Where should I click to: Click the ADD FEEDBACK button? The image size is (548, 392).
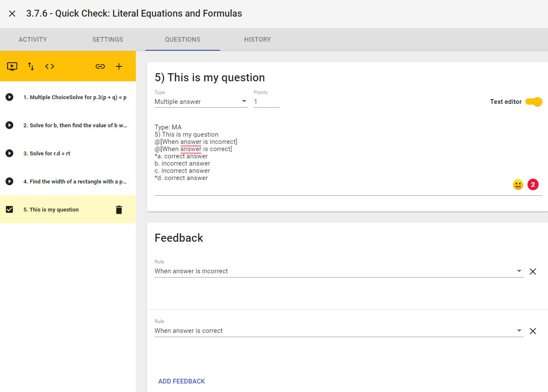(182, 381)
